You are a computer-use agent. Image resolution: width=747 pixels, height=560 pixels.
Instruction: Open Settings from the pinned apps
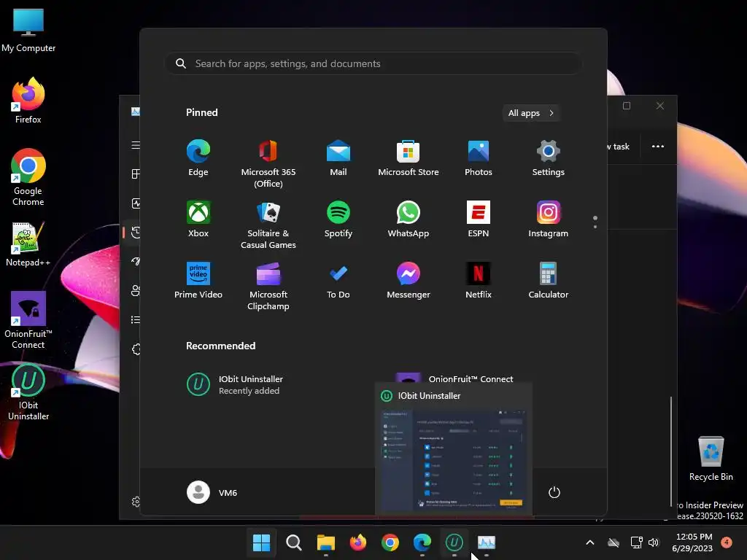click(549, 158)
